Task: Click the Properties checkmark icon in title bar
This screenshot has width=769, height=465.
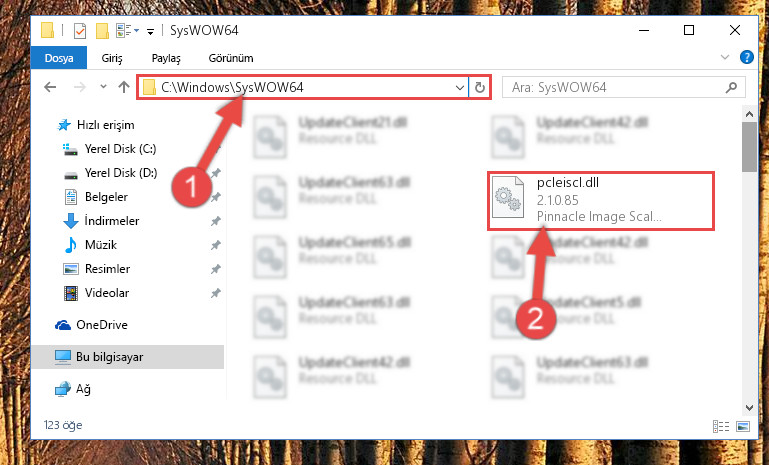Action: [x=79, y=31]
